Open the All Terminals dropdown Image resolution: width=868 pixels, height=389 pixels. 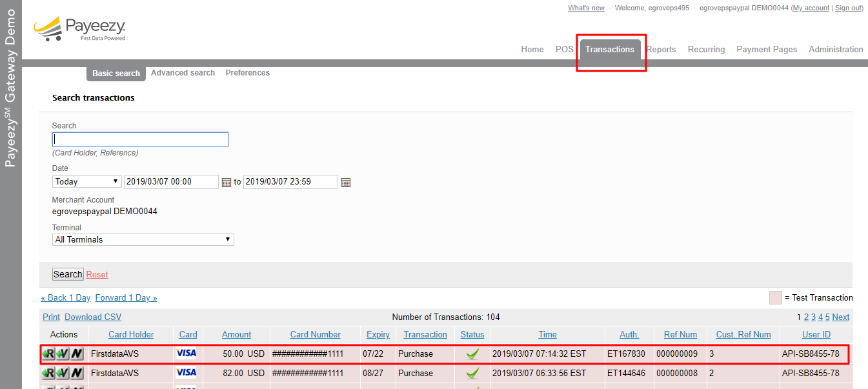coord(143,239)
